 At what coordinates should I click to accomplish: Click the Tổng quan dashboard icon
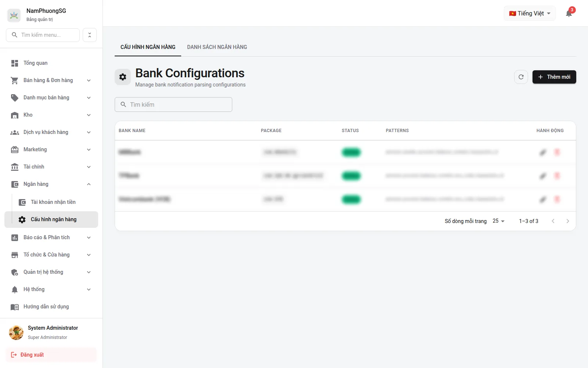click(15, 63)
